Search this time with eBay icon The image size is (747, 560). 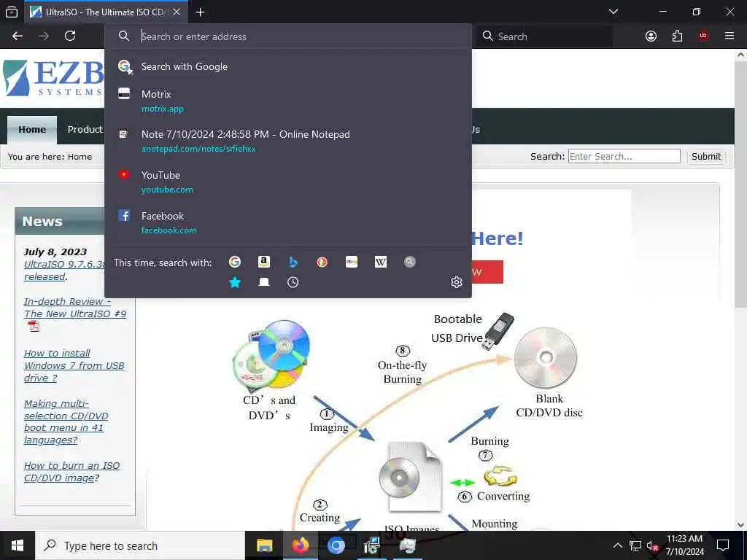(x=352, y=262)
